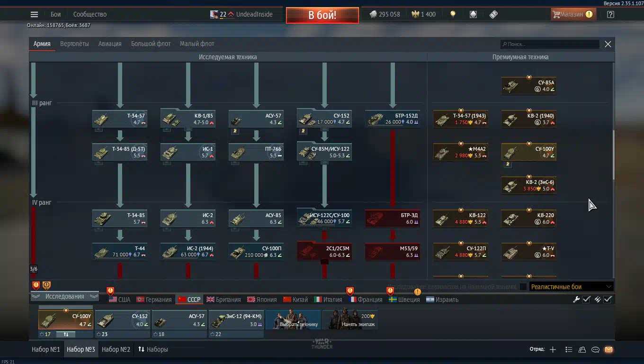Switch to the Малый флот tab
Image resolution: width=644 pixels, height=364 pixels.
(197, 44)
